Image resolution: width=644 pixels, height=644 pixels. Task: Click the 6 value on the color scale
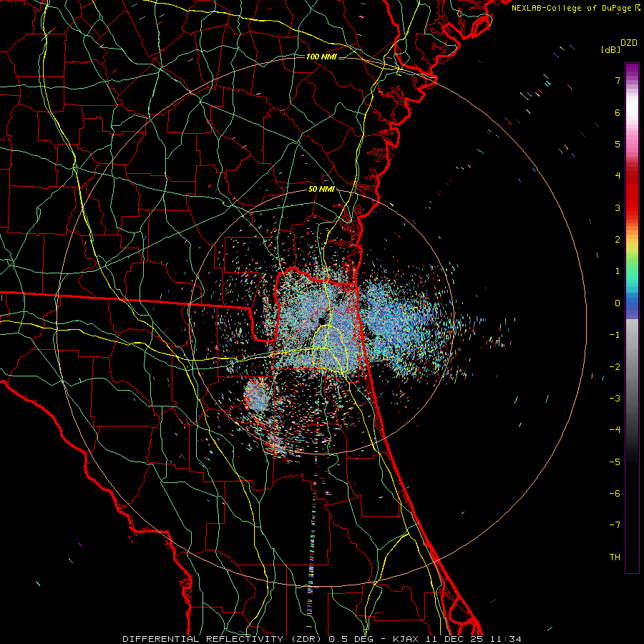[618, 112]
